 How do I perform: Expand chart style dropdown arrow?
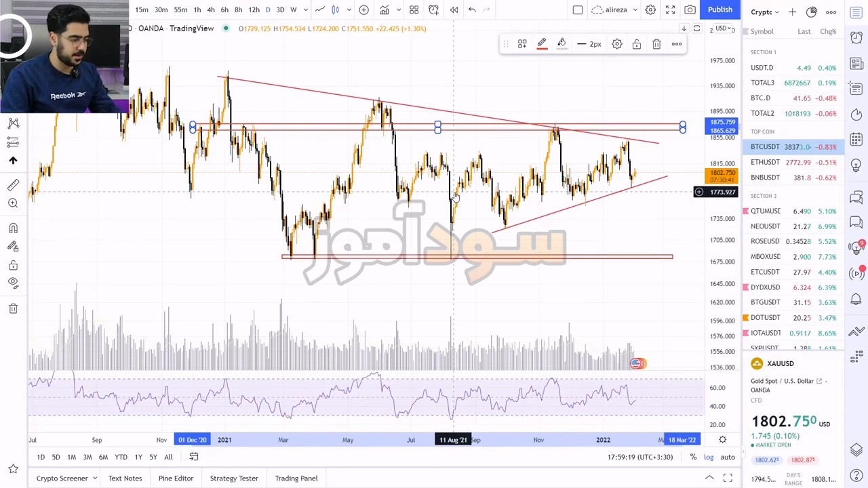349,9
